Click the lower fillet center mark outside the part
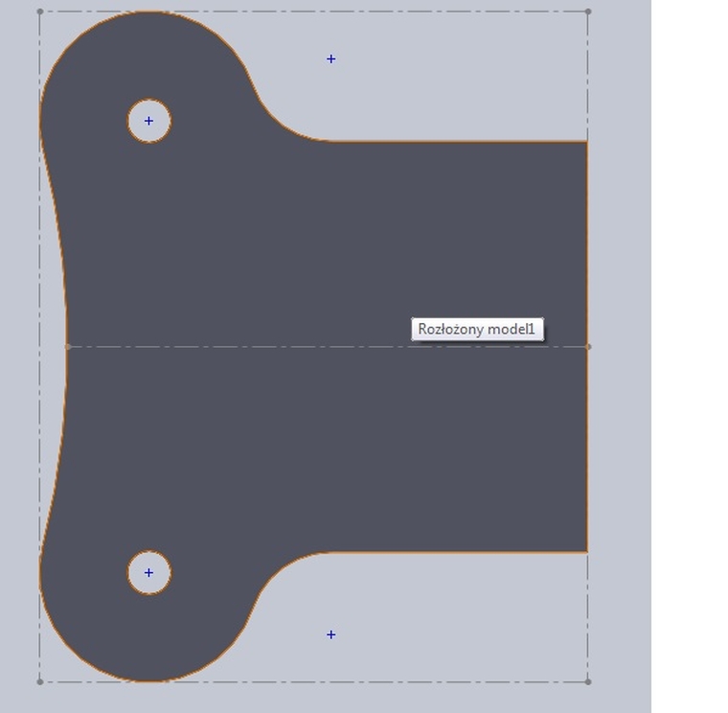Image resolution: width=728 pixels, height=713 pixels. (331, 634)
